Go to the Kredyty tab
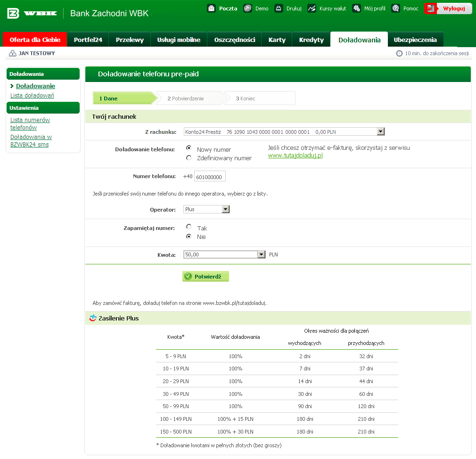Viewport: 476px width, 459px height. pyautogui.click(x=312, y=40)
